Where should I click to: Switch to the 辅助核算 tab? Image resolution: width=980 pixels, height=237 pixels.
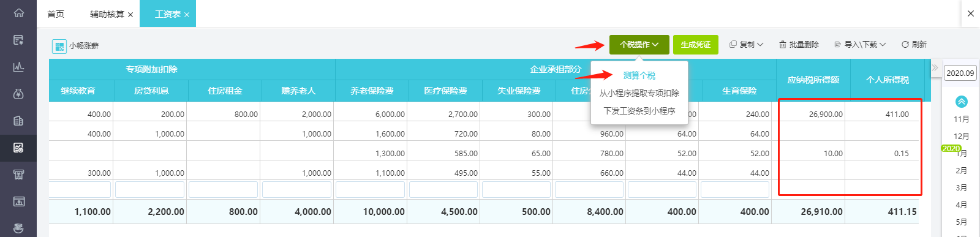point(107,14)
